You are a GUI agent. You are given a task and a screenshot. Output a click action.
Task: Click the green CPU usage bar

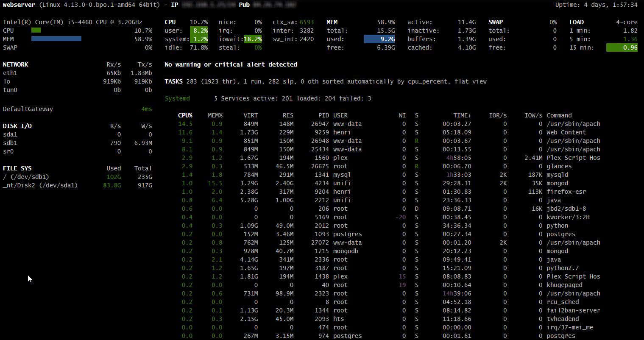(x=36, y=31)
